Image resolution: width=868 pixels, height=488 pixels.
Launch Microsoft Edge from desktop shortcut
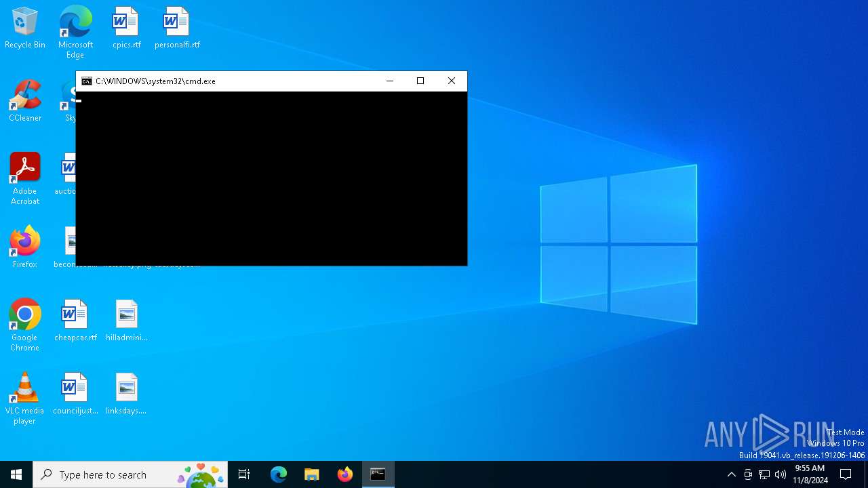point(75,32)
